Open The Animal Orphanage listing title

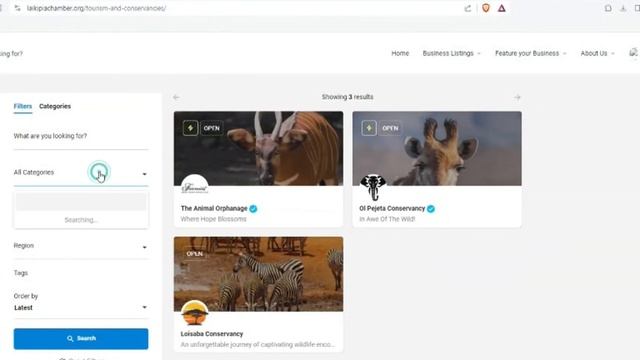pyautogui.click(x=214, y=208)
